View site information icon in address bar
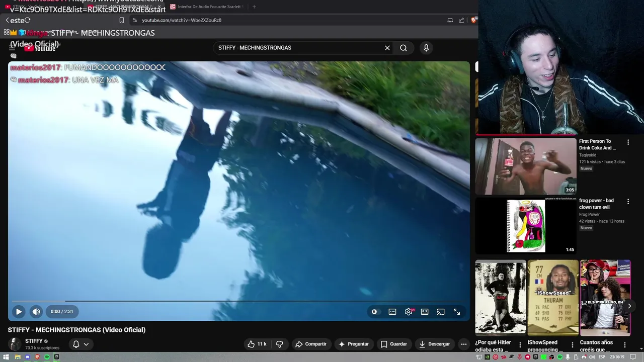This screenshot has width=644, height=362. point(134,20)
